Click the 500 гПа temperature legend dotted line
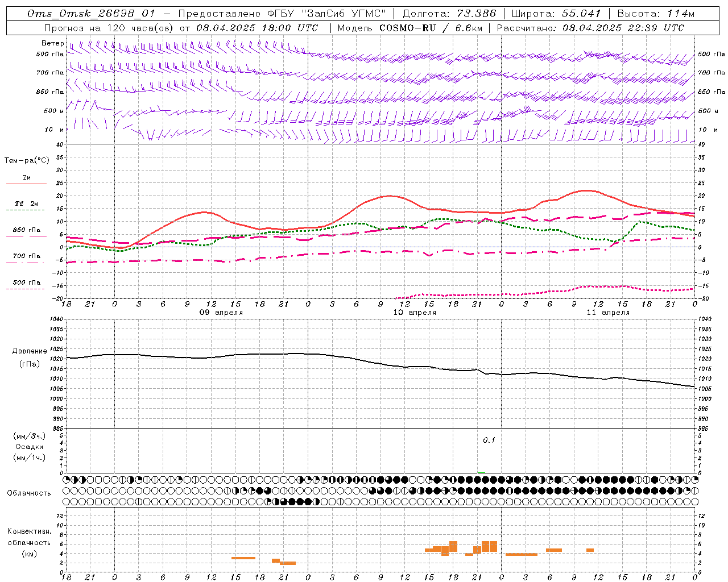728x582 pixels. (x=26, y=289)
